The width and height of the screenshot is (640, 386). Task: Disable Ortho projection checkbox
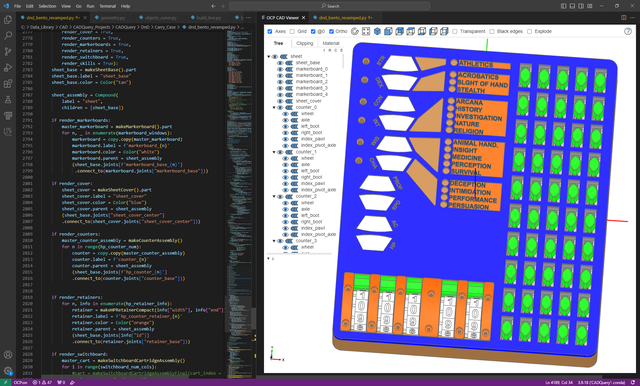tap(331, 31)
